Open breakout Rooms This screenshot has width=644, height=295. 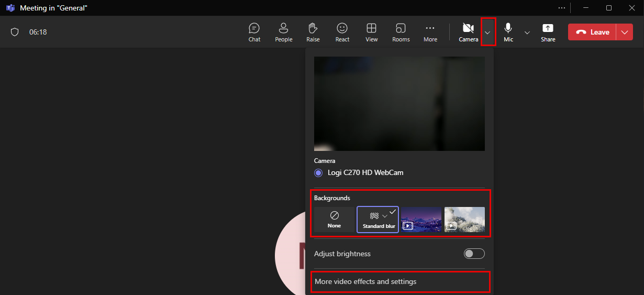tap(401, 32)
